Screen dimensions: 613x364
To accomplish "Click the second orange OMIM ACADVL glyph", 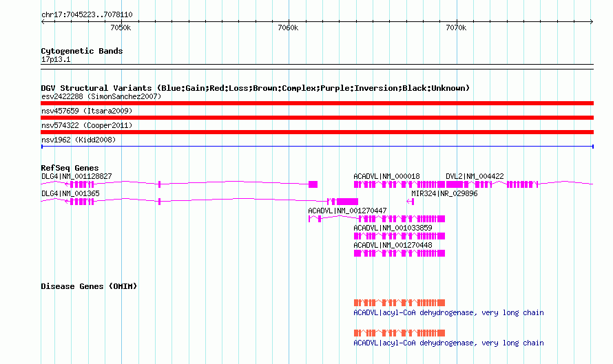I will pyautogui.click(x=399, y=333).
